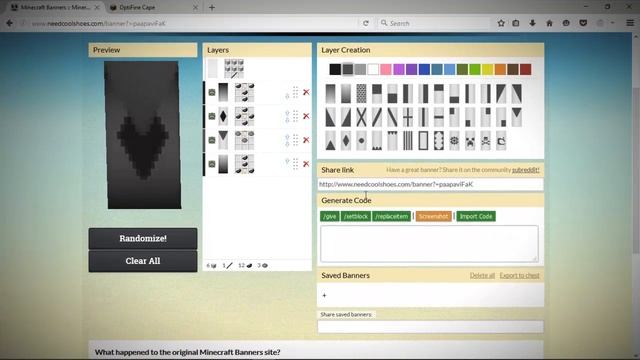The width and height of the screenshot is (640, 360).
Task: Pick the plain border pattern
Action: pyautogui.click(x=423, y=141)
